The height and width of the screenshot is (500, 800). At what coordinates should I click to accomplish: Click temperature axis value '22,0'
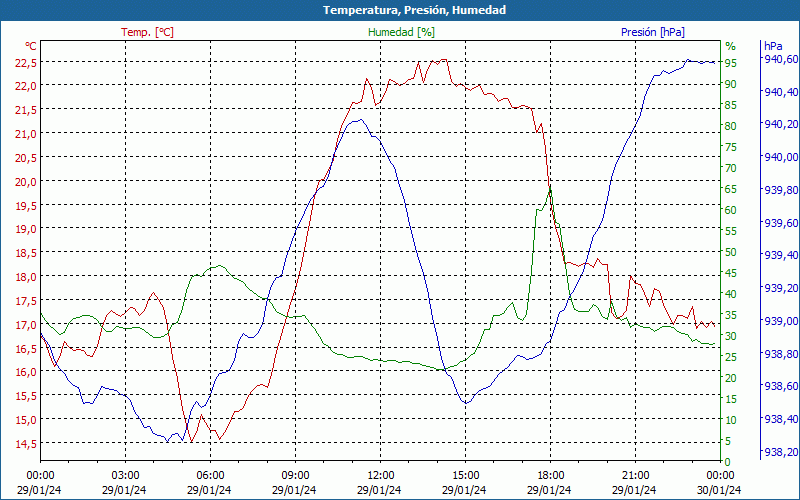[x=26, y=86]
